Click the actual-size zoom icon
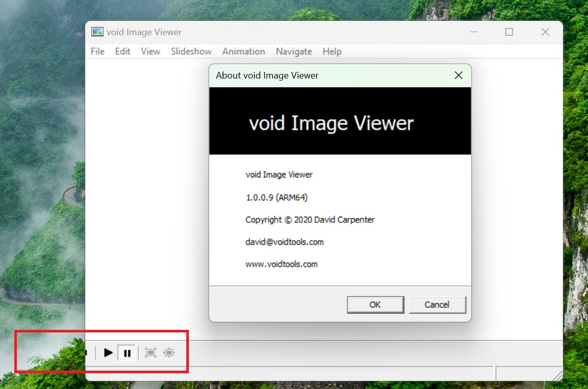The height and width of the screenshot is (389, 588). coord(169,352)
